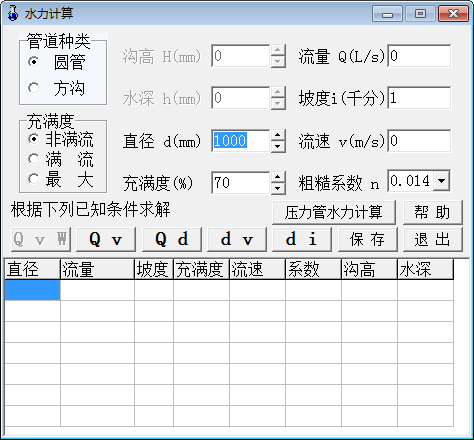
Task: Click the 流速 column header
Action: [257, 269]
